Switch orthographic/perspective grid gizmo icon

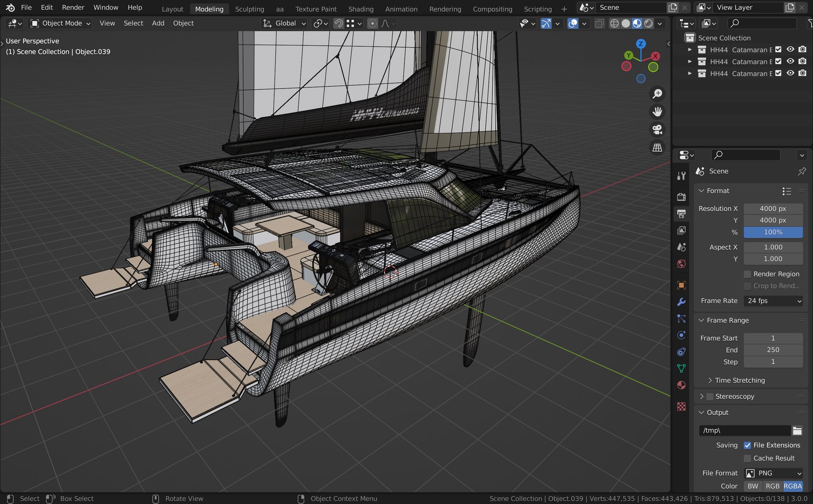pyautogui.click(x=657, y=147)
